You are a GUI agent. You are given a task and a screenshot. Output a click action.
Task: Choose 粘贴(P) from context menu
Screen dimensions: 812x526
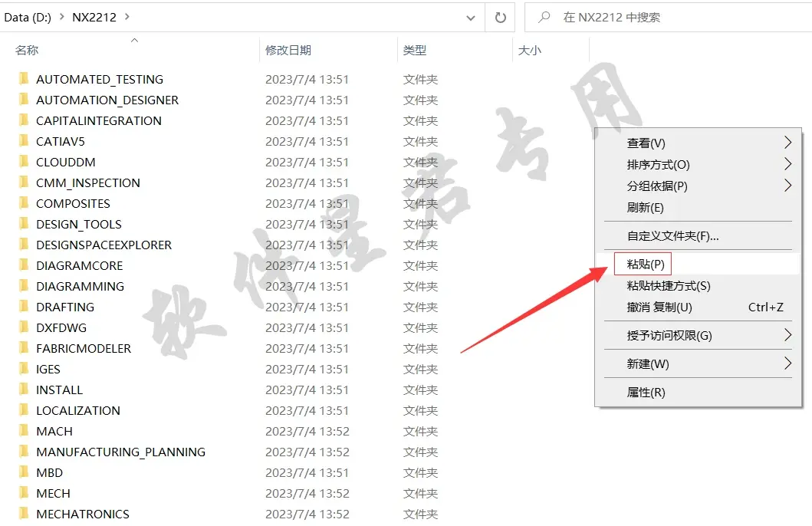(698, 264)
